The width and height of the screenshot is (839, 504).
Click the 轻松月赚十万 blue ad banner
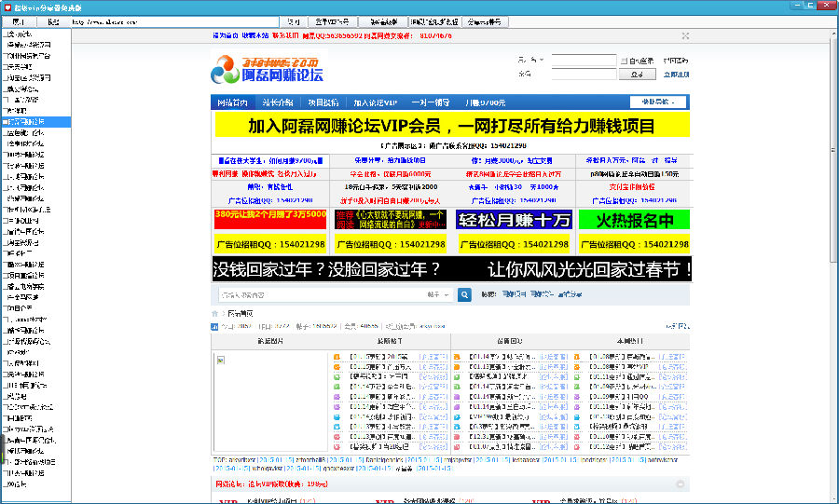(x=515, y=220)
